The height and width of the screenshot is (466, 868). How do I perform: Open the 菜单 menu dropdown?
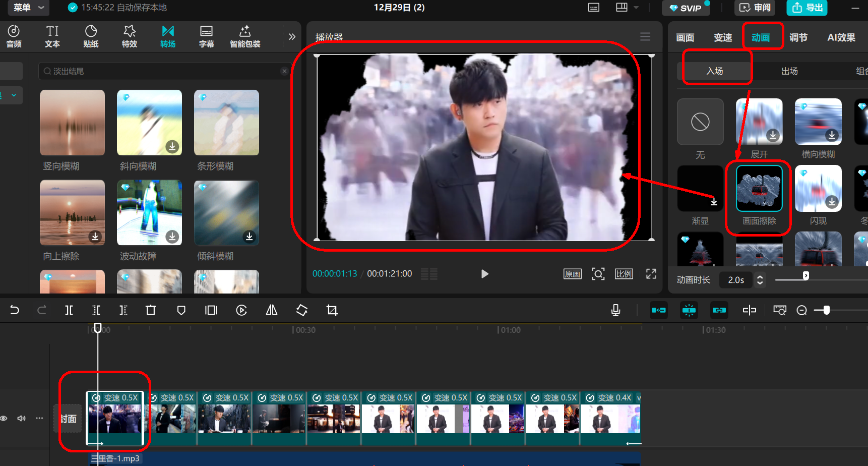point(29,8)
